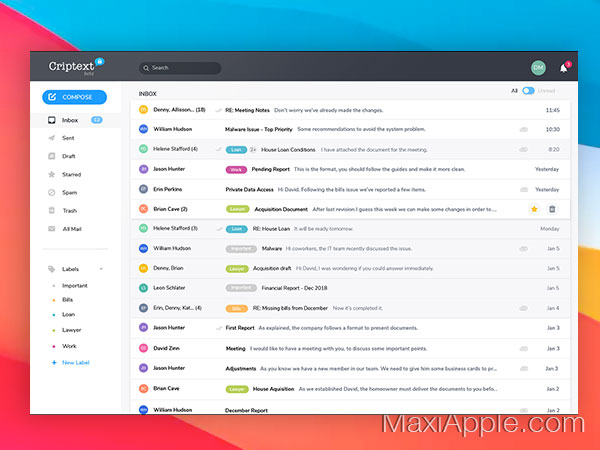Open Pending Report from Jason Hunter
Image resolution: width=600 pixels, height=450 pixels.
(350, 169)
